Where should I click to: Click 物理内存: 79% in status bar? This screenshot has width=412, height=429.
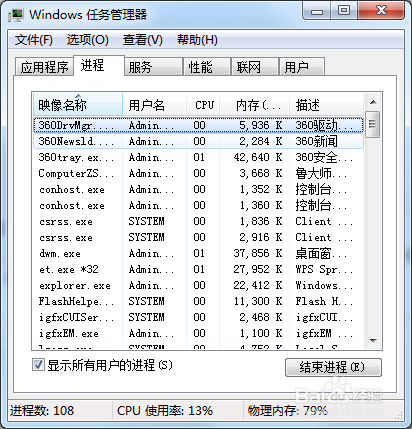click(287, 411)
